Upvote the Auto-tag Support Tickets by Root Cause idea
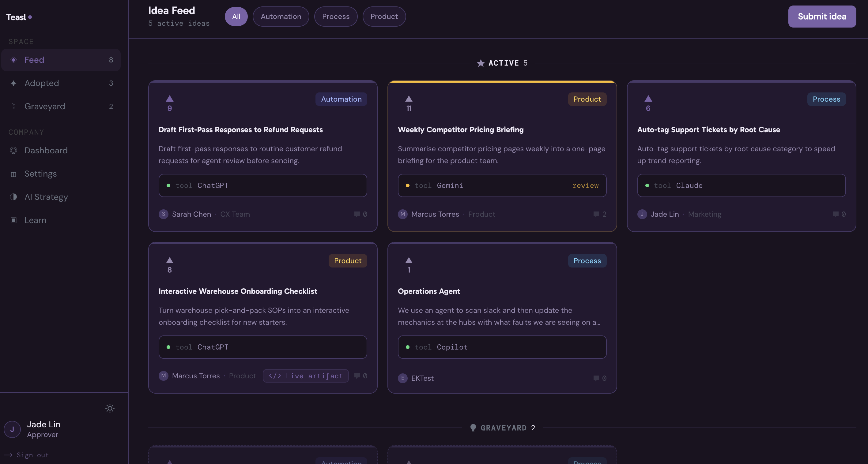868x464 pixels. tap(648, 103)
